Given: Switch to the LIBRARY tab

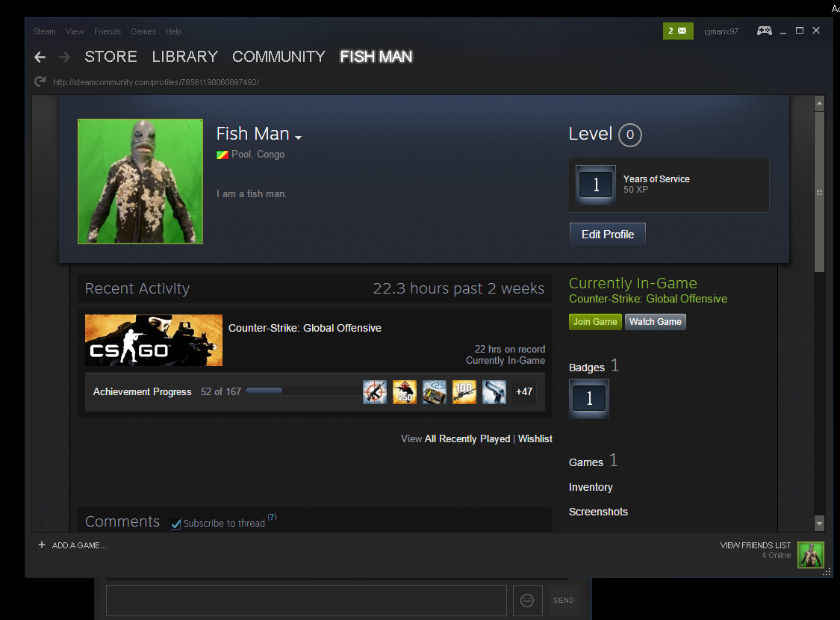Looking at the screenshot, I should [x=185, y=57].
